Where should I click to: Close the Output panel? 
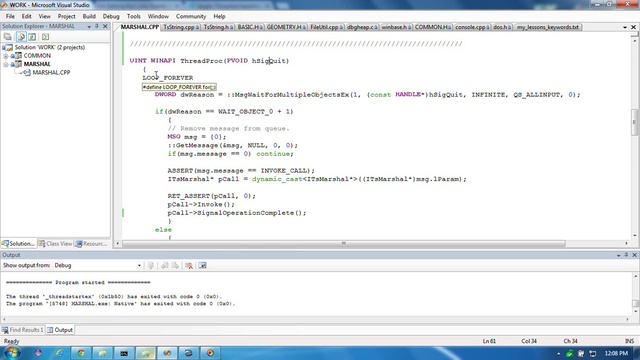click(634, 255)
